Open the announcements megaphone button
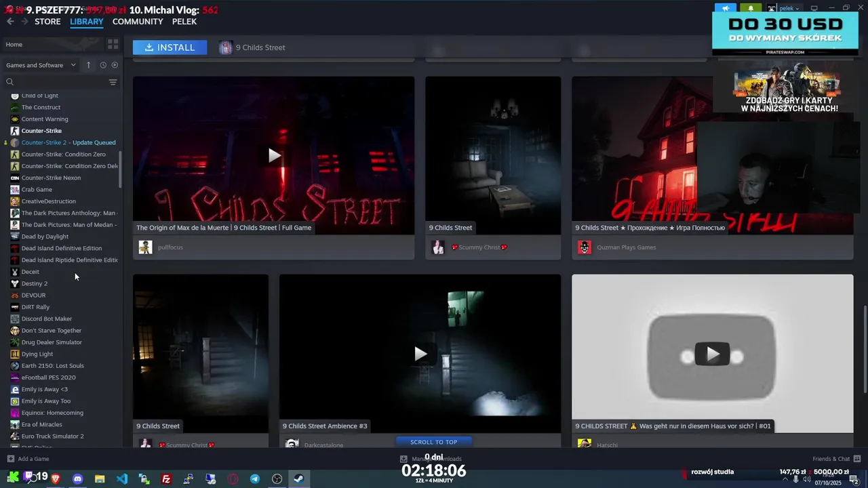Image resolution: width=868 pixels, height=488 pixels. click(x=726, y=8)
